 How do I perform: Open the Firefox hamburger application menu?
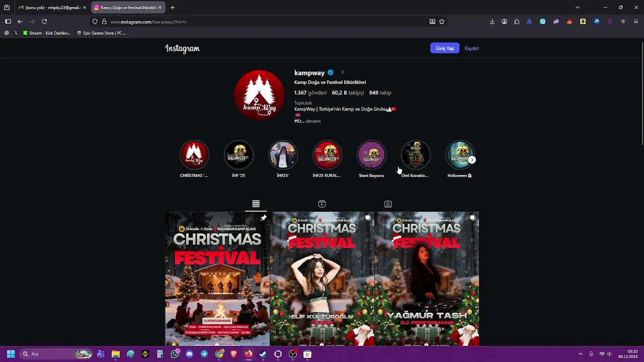636,22
